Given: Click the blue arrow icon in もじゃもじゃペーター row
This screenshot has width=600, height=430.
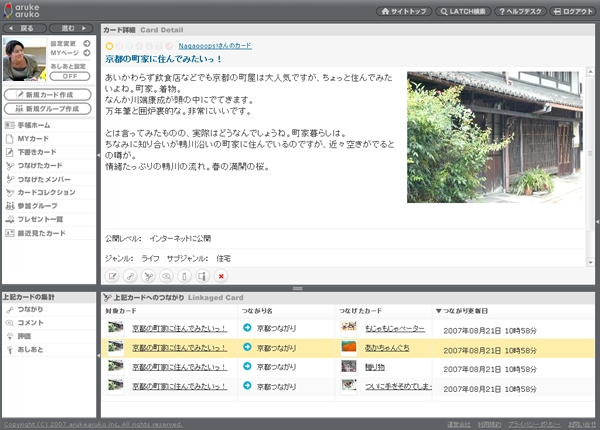Looking at the screenshot, I should point(247,327).
